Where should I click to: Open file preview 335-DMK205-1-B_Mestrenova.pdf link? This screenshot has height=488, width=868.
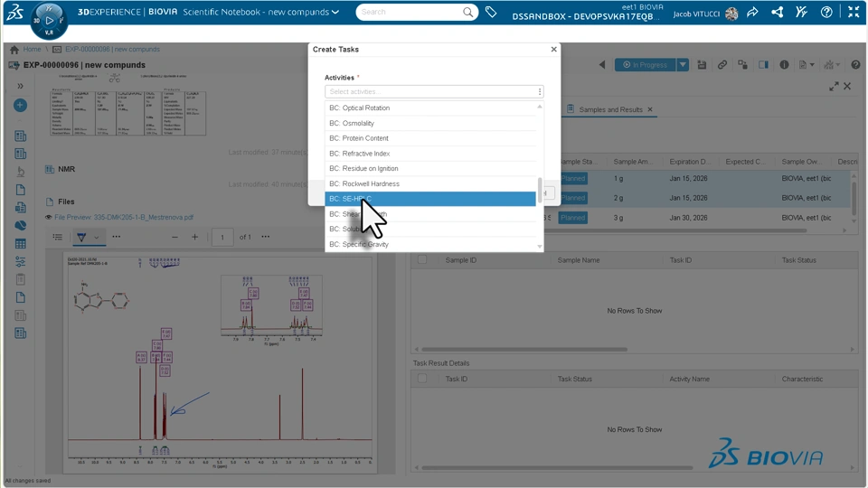click(124, 218)
